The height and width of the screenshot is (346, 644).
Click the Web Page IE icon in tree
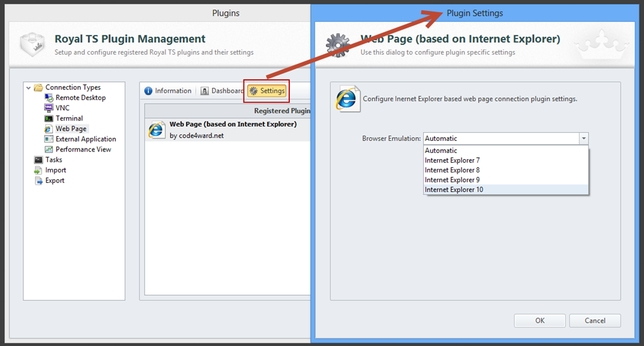(49, 128)
